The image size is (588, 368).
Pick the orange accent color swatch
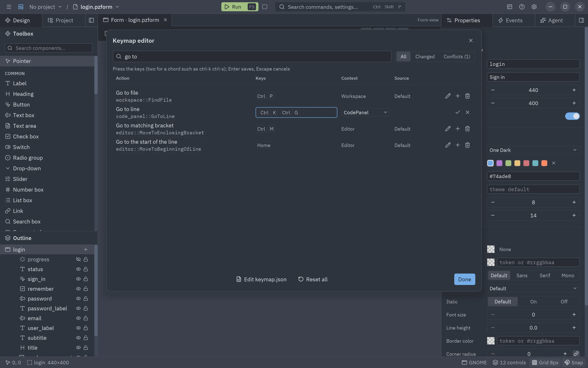tap(544, 163)
